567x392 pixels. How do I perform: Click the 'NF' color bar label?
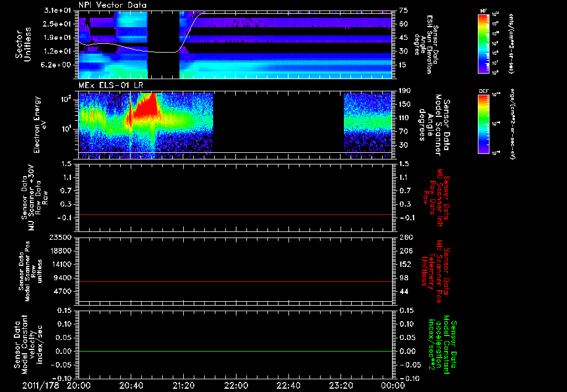pos(483,11)
